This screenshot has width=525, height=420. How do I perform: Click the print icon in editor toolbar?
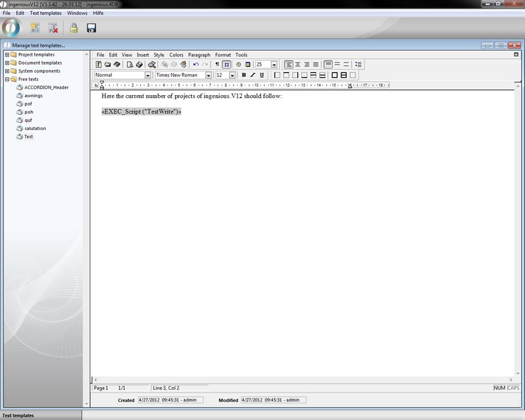pos(139,65)
